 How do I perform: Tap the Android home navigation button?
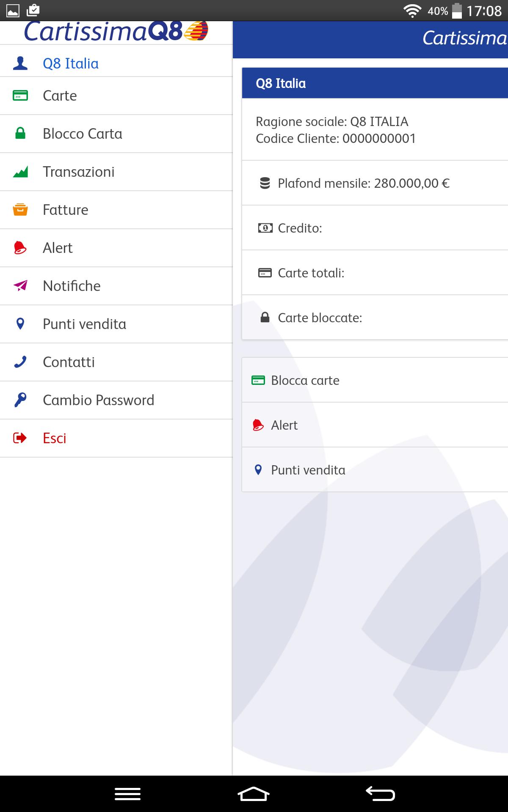tap(254, 794)
